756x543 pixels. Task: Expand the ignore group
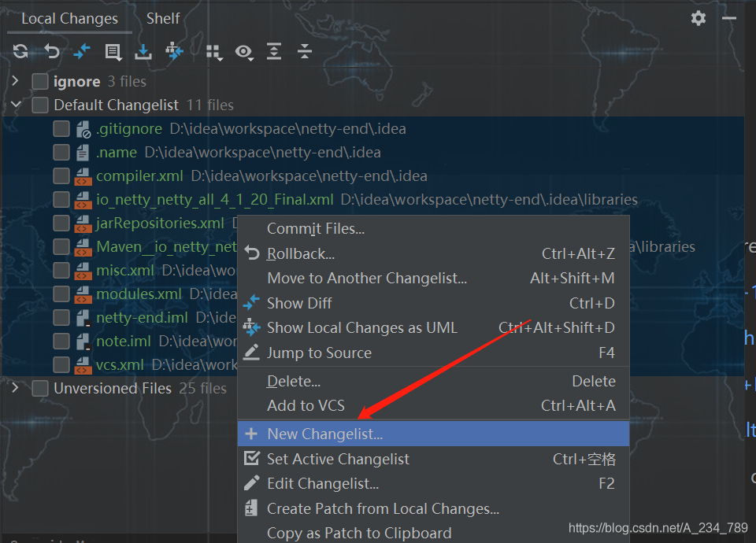14,80
